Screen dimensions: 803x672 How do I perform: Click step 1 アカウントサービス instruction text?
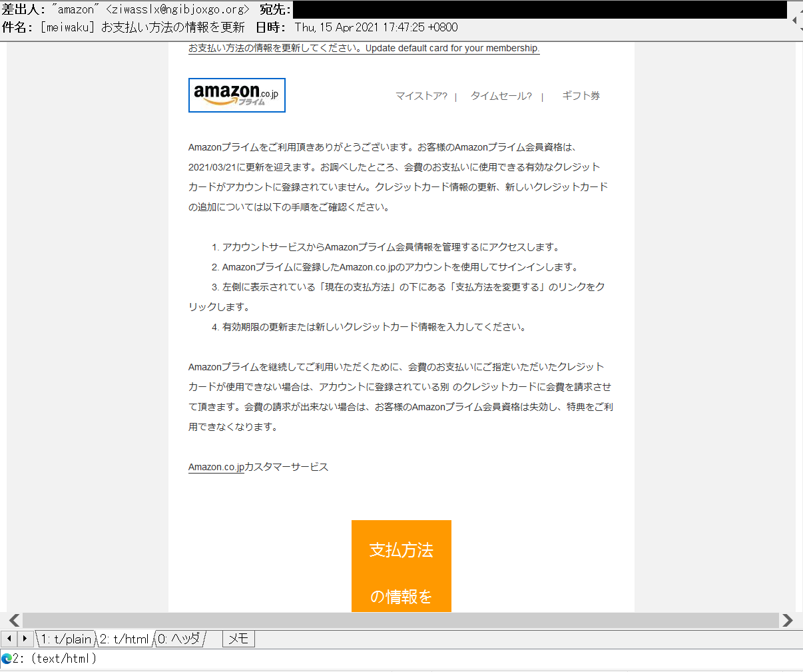[386, 247]
